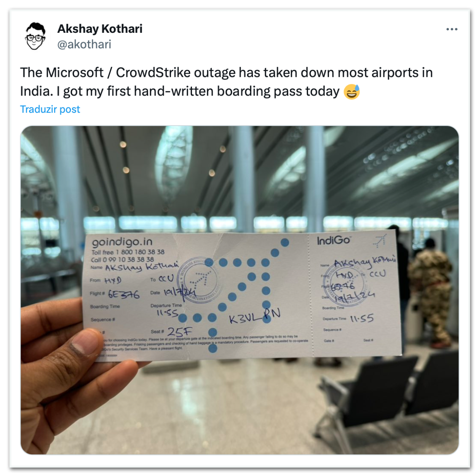
Task: Click the handwritten seat number 25F
Action: pos(180,332)
